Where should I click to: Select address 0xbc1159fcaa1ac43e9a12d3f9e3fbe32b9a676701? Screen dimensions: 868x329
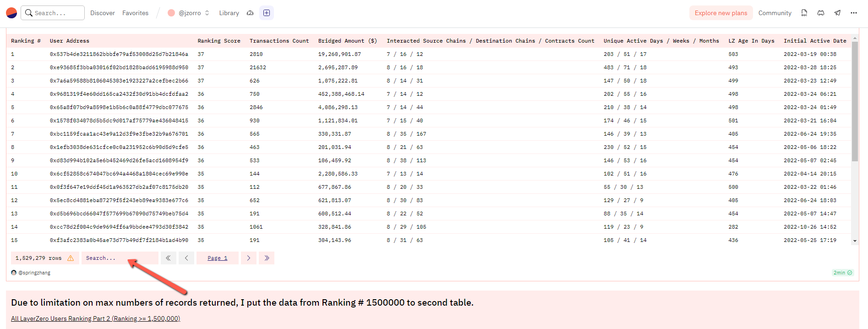click(x=119, y=134)
